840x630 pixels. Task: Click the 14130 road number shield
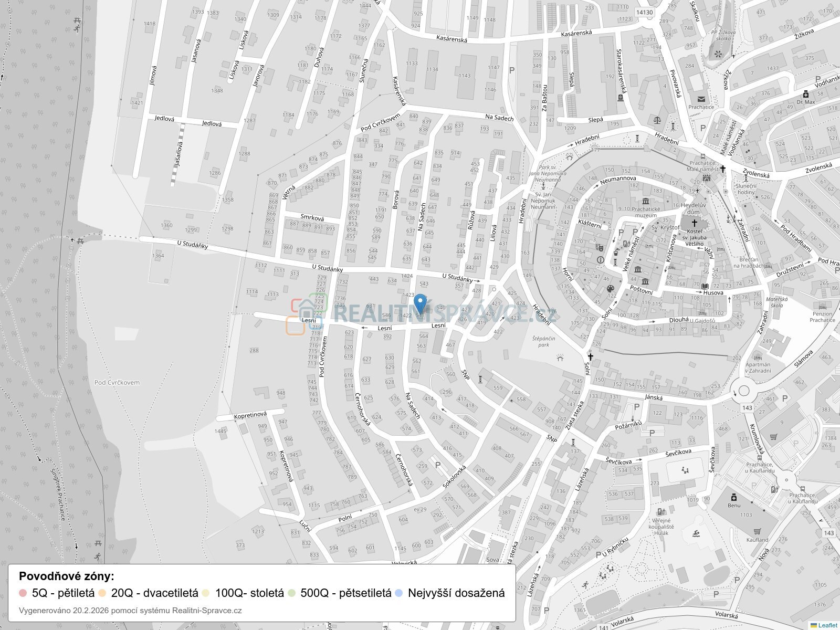[644, 13]
